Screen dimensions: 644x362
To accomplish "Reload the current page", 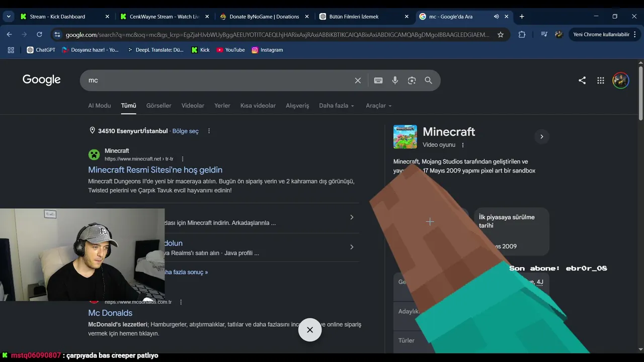I will click(x=39, y=35).
